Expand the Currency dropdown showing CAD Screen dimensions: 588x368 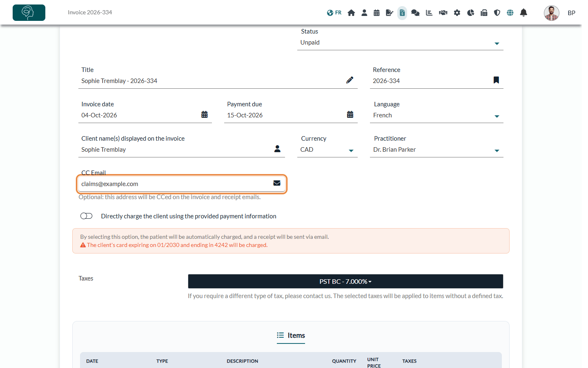click(327, 150)
